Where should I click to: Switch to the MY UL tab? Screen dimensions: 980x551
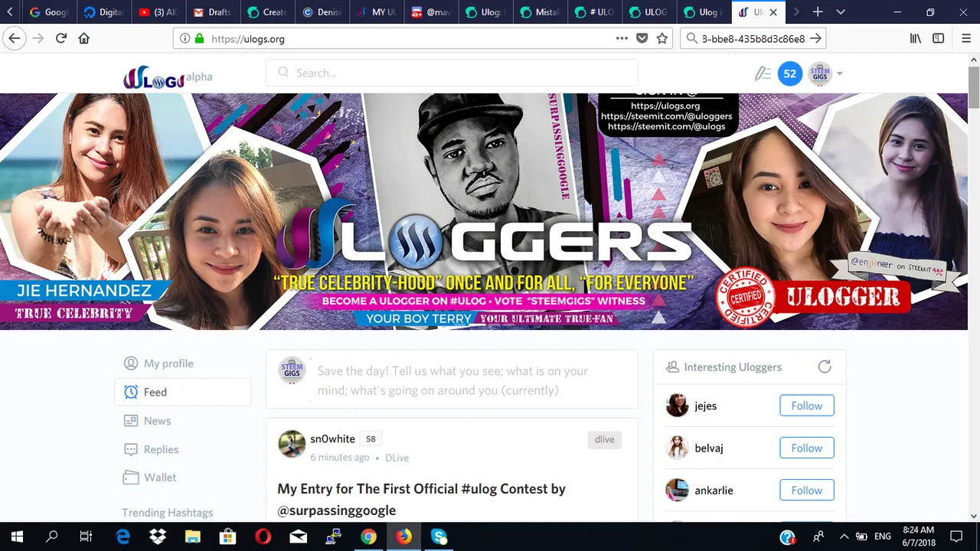[x=376, y=12]
